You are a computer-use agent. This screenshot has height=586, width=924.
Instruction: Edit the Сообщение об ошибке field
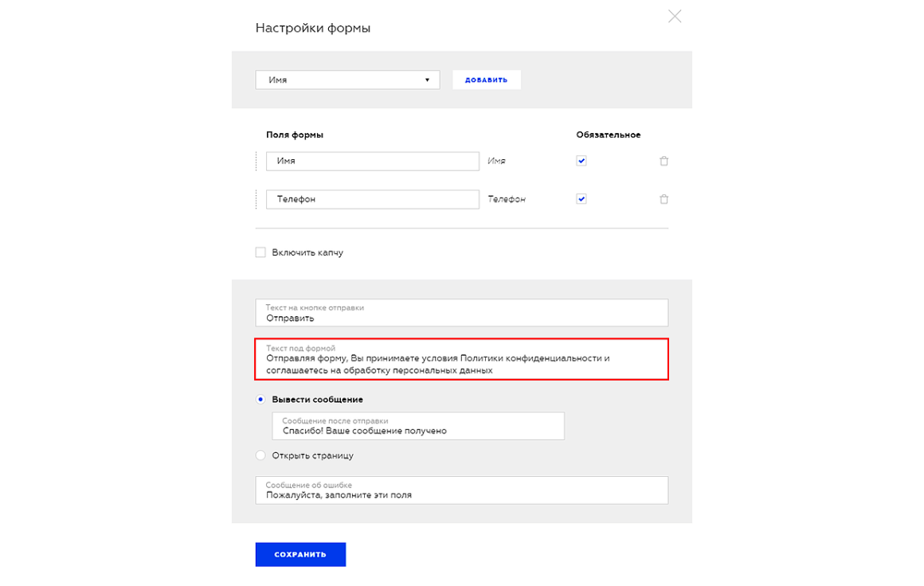[x=462, y=490]
